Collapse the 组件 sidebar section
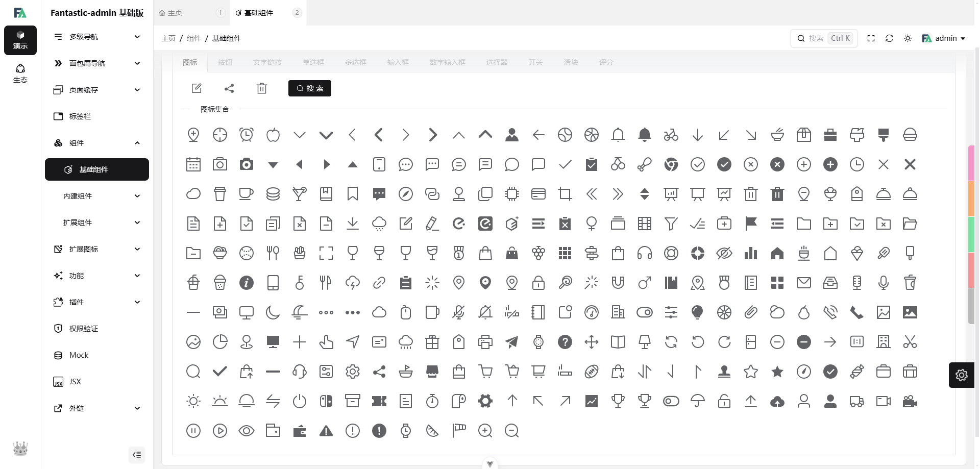 click(x=97, y=143)
